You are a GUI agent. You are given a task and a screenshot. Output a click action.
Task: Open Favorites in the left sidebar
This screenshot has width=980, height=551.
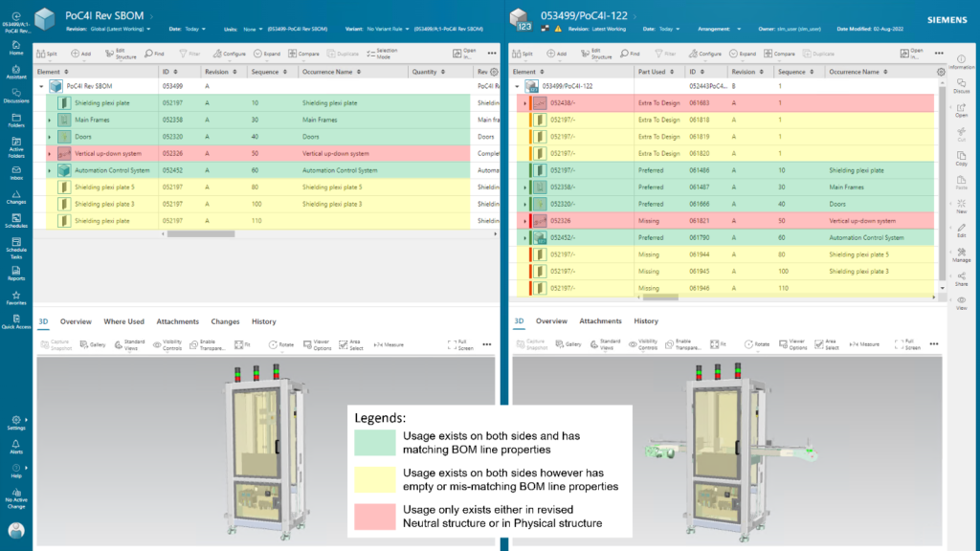pos(16,298)
